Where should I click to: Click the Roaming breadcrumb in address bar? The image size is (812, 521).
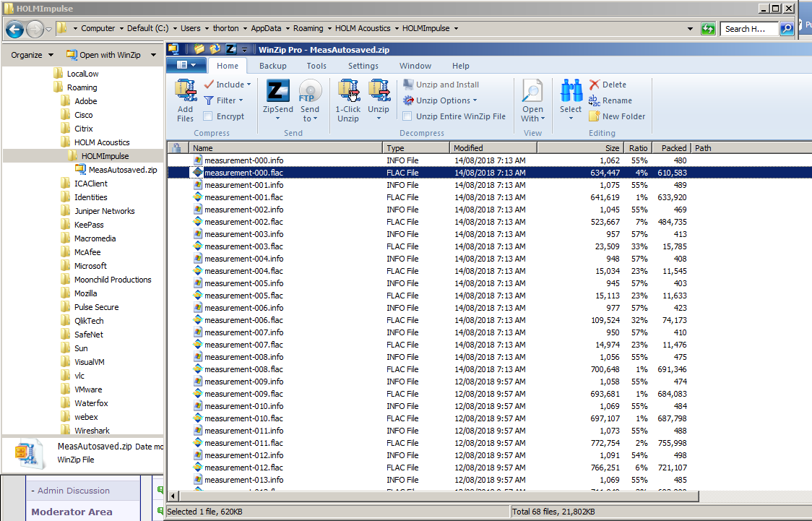pos(308,28)
